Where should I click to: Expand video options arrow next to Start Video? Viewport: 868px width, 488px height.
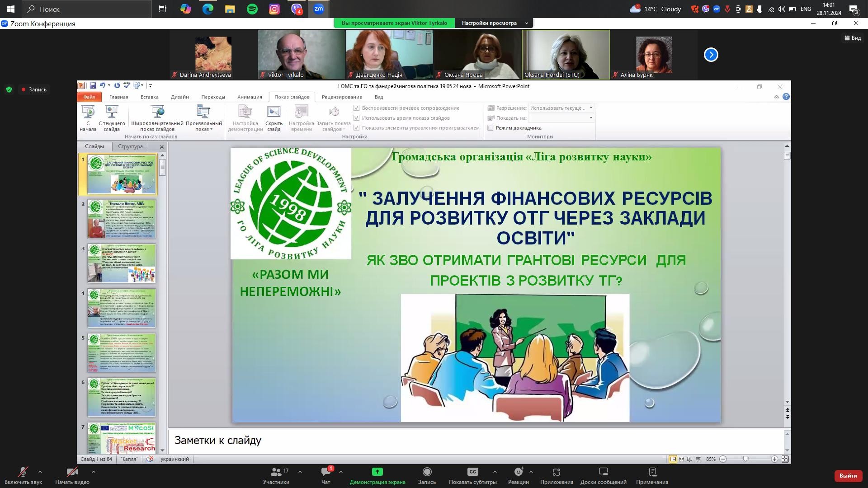click(93, 472)
